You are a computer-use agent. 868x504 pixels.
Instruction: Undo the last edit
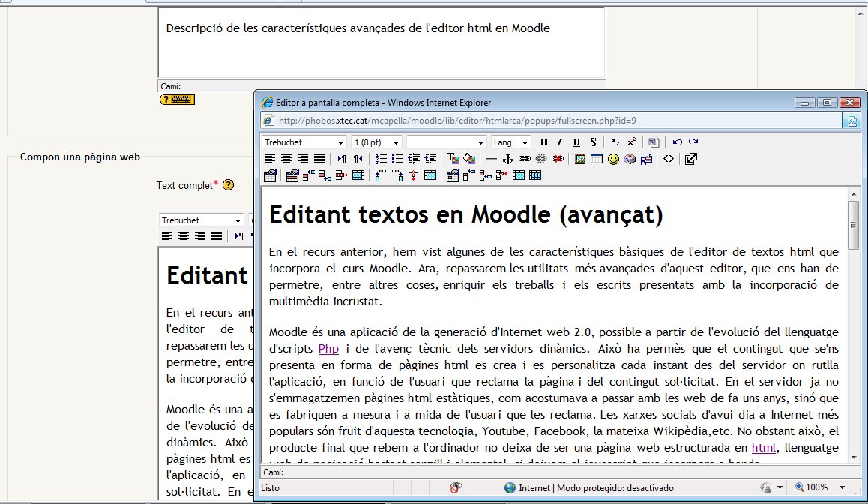coord(677,142)
